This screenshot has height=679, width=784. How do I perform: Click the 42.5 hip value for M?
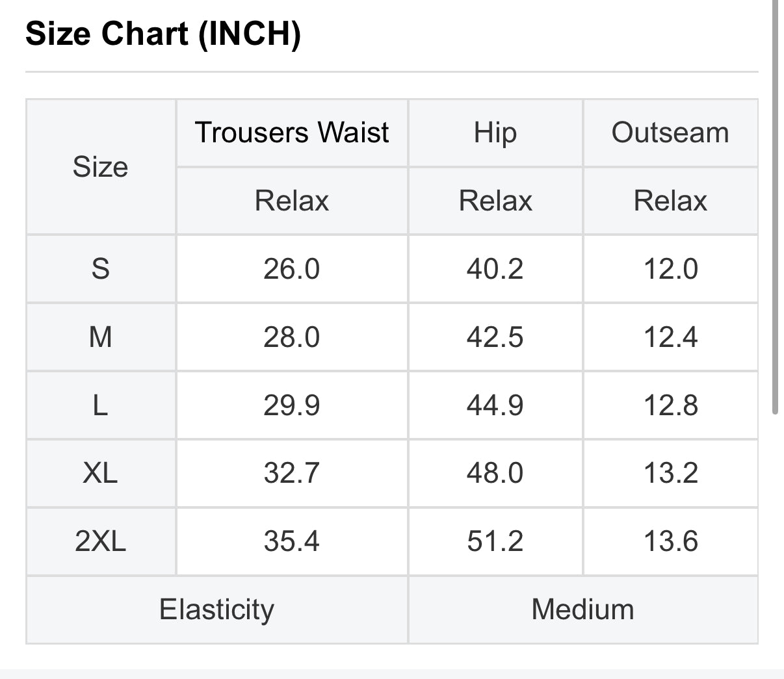(x=495, y=337)
